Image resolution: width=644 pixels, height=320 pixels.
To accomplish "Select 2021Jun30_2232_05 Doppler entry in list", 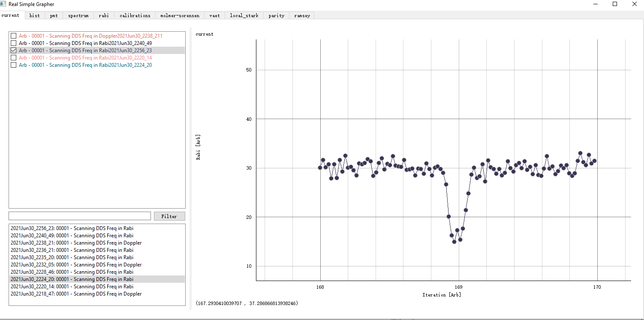I will tap(97, 265).
